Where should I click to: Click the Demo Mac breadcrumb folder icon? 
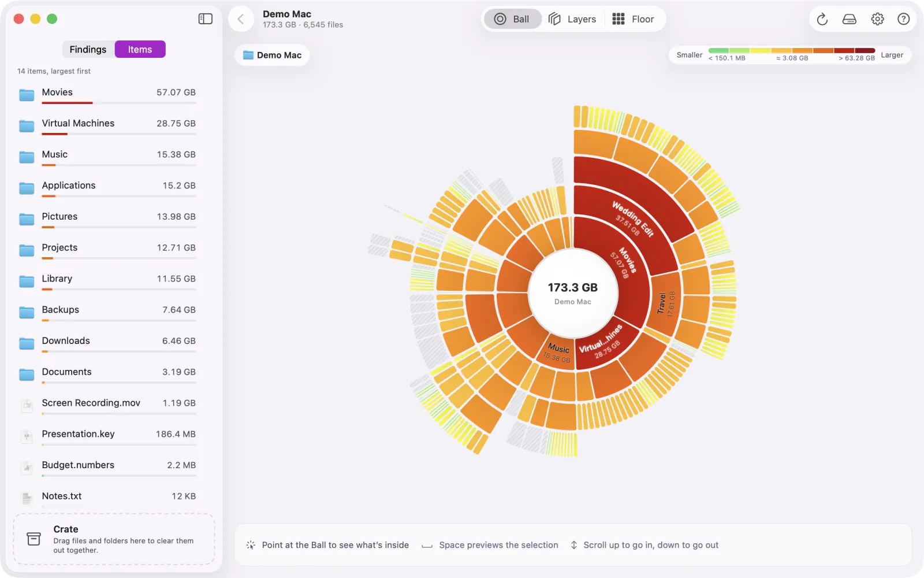248,55
